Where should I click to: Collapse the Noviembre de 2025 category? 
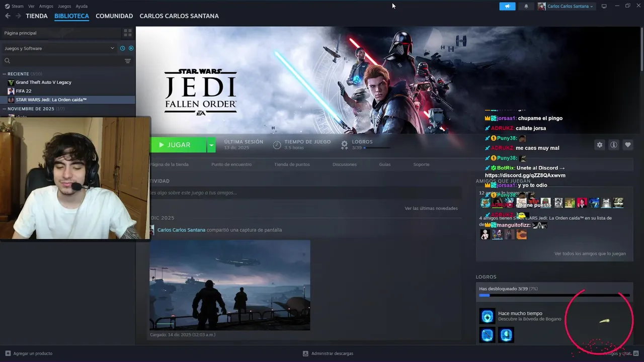point(5,109)
